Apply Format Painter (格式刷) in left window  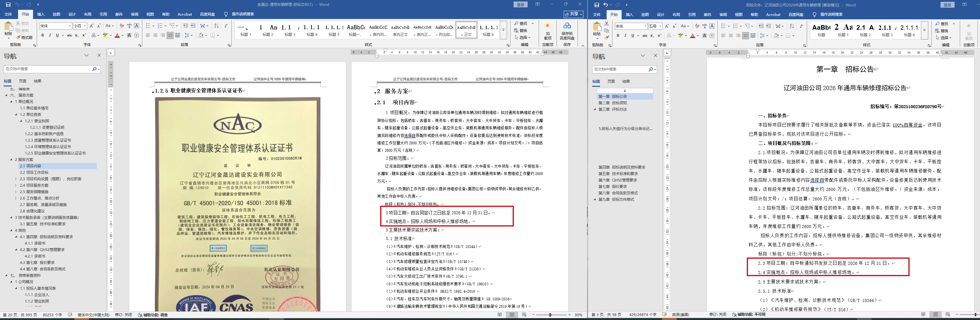(x=24, y=37)
